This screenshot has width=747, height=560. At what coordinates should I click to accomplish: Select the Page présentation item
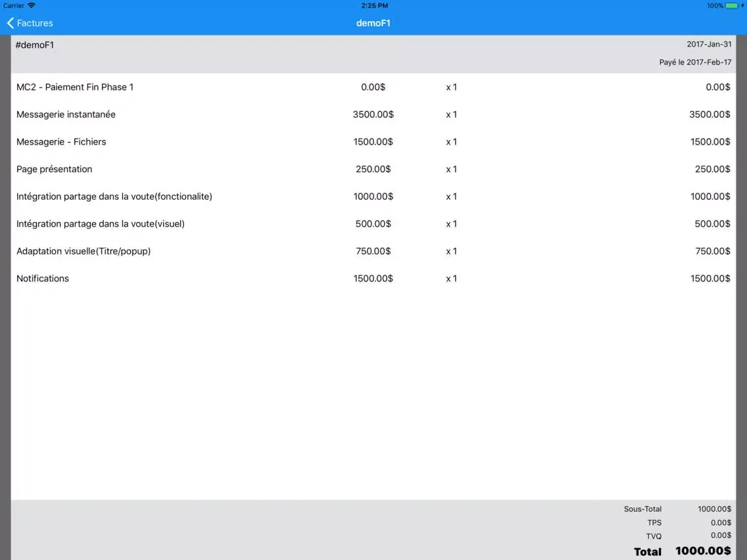pyautogui.click(x=55, y=169)
